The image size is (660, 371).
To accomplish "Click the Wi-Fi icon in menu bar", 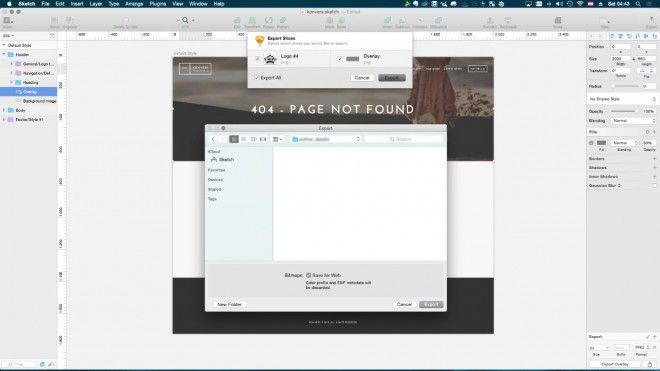I will pos(580,4).
